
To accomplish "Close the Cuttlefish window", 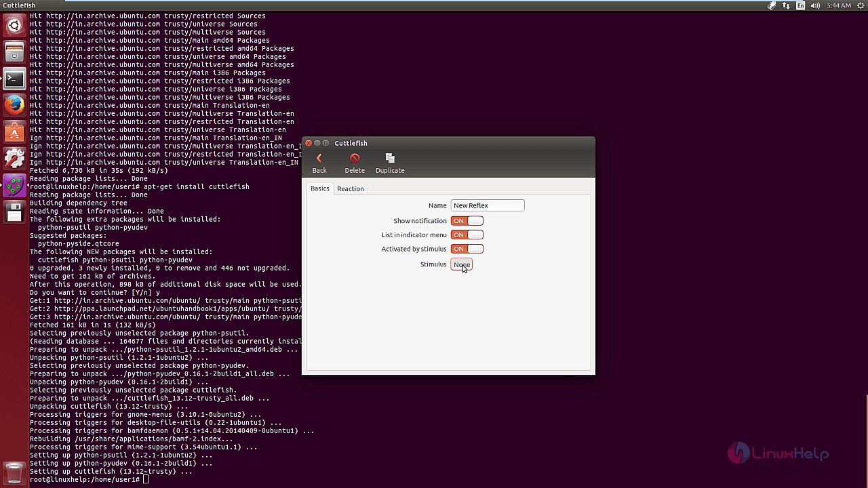I will pos(309,143).
